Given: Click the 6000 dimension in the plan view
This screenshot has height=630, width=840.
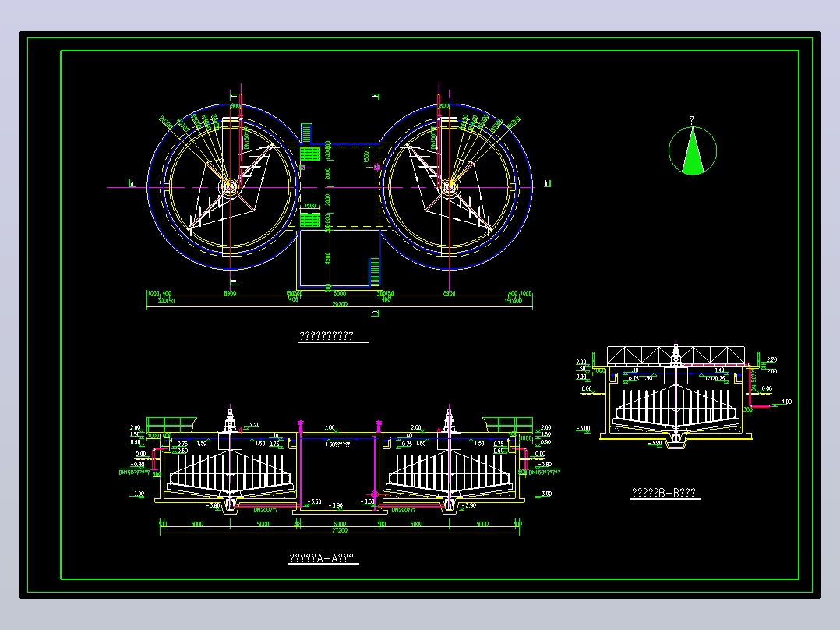Looking at the screenshot, I should [x=340, y=293].
